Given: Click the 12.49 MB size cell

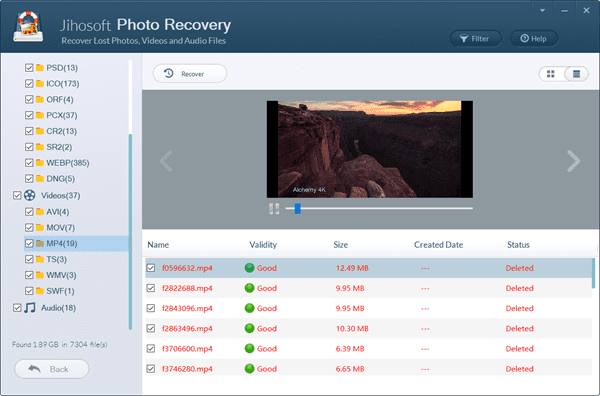Looking at the screenshot, I should click(352, 268).
